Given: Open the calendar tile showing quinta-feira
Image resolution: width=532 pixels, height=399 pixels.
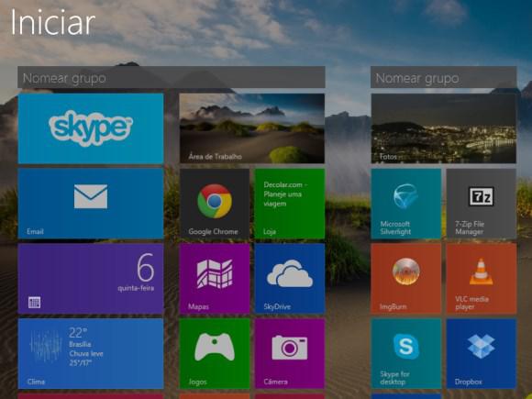Looking at the screenshot, I should click(91, 279).
